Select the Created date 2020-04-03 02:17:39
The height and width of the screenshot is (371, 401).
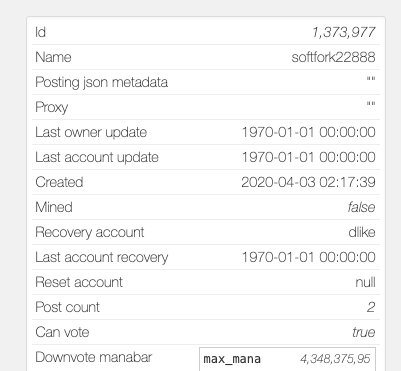[308, 182]
